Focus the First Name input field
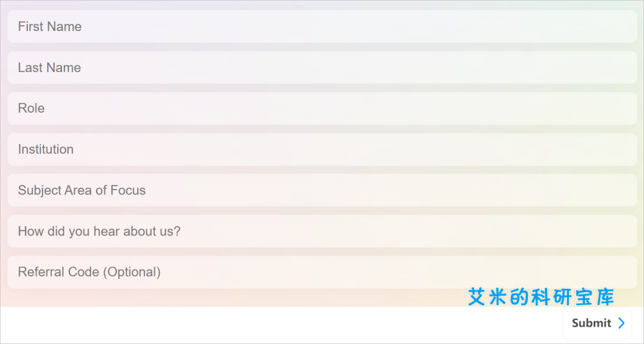The width and height of the screenshot is (644, 344). (x=322, y=26)
